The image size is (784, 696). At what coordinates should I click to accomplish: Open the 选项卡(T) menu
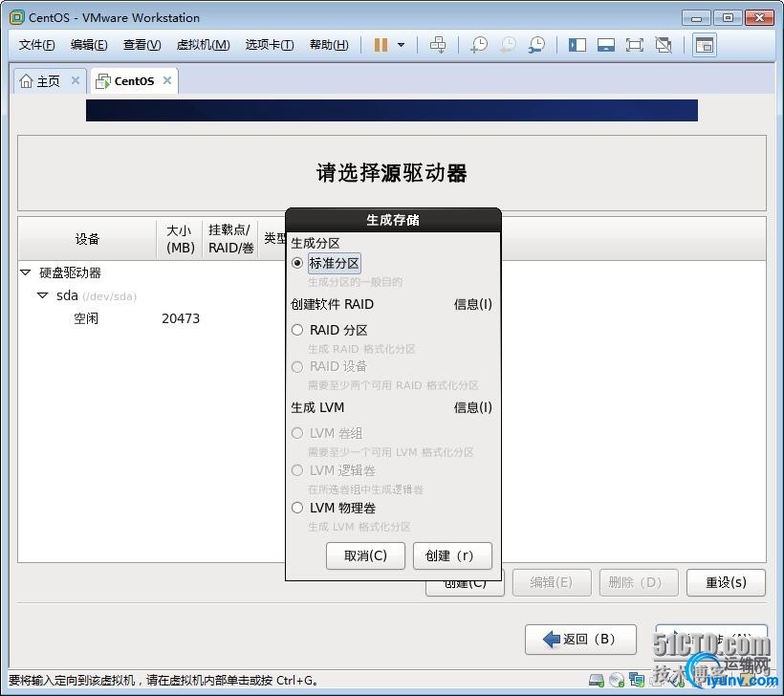(x=270, y=45)
